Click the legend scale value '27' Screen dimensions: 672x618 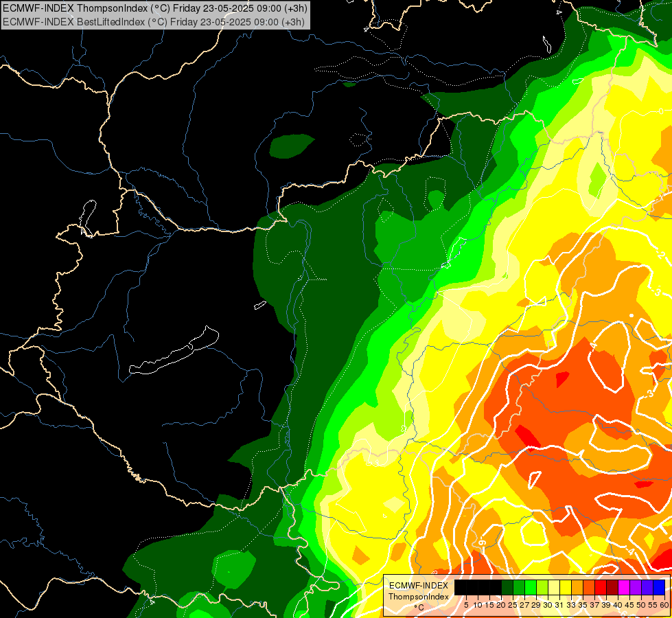524,605
